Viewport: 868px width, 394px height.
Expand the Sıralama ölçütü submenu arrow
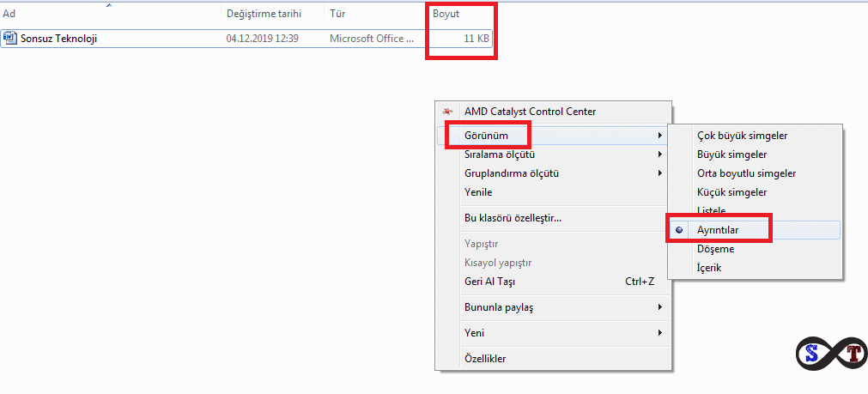[x=659, y=155]
